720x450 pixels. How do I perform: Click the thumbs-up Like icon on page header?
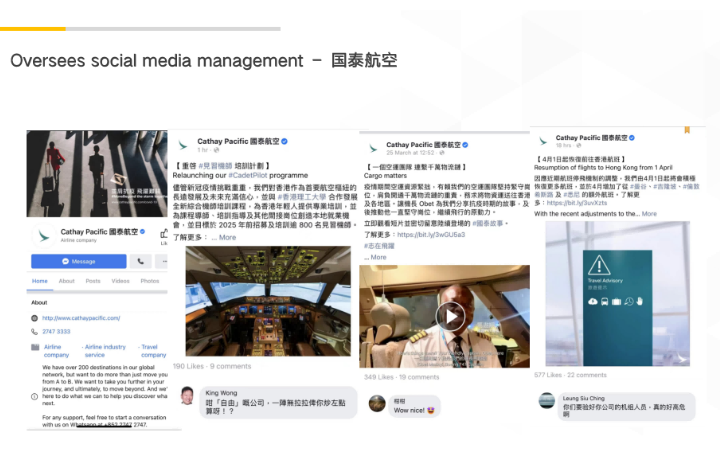pos(164,234)
